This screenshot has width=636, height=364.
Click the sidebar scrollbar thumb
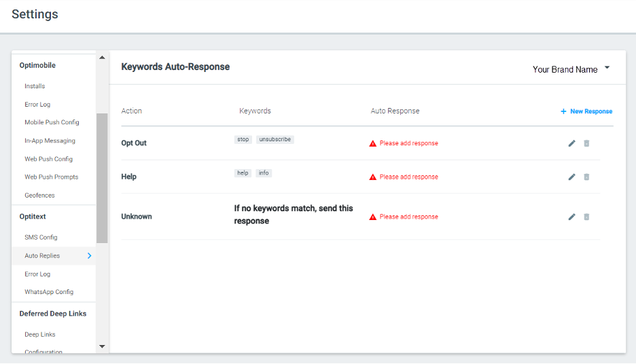pos(102,178)
